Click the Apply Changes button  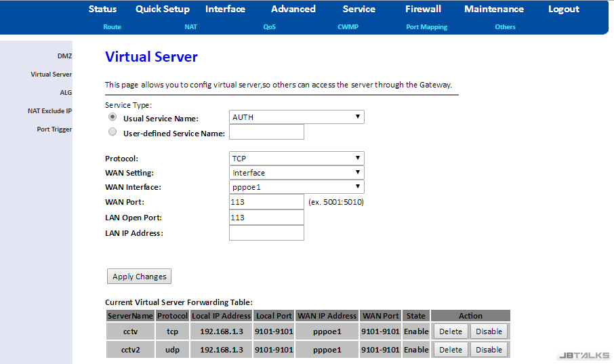[139, 277]
